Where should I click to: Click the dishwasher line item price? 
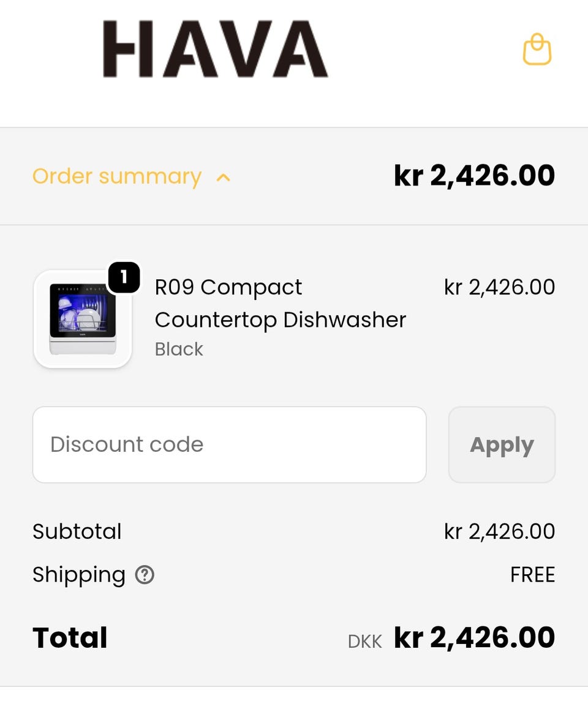[x=499, y=287]
